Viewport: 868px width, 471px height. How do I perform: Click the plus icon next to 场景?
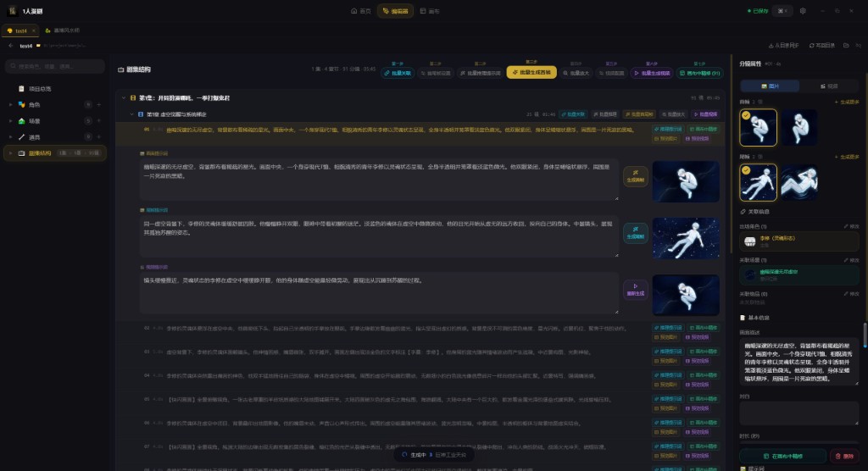[99, 121]
